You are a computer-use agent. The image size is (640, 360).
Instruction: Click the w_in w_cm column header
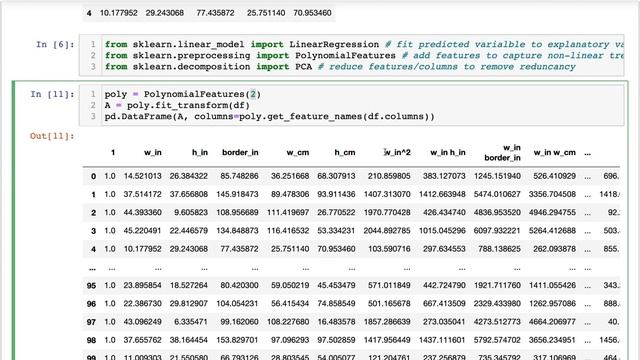pyautogui.click(x=555, y=153)
